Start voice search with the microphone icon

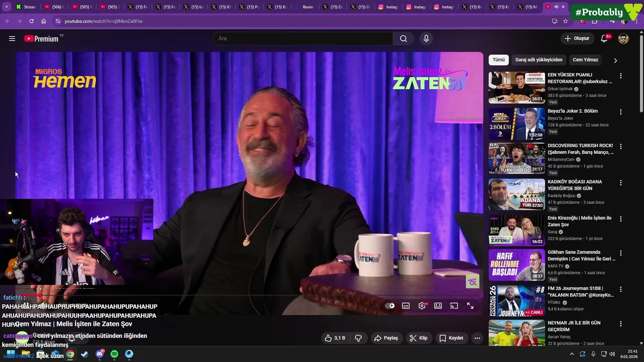(426, 39)
